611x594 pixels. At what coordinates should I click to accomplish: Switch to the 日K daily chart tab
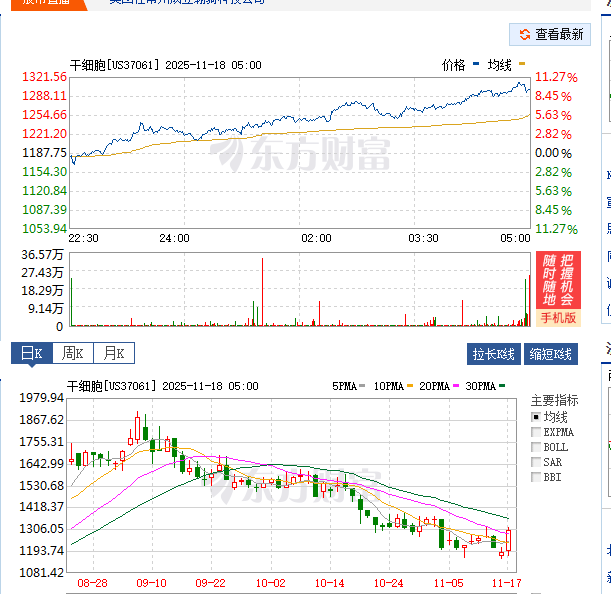(32, 353)
